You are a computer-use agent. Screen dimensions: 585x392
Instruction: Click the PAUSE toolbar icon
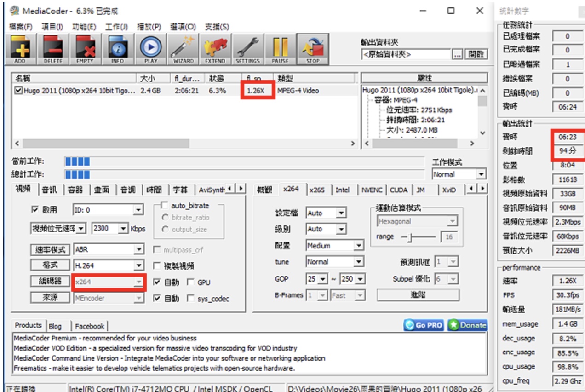[280, 49]
